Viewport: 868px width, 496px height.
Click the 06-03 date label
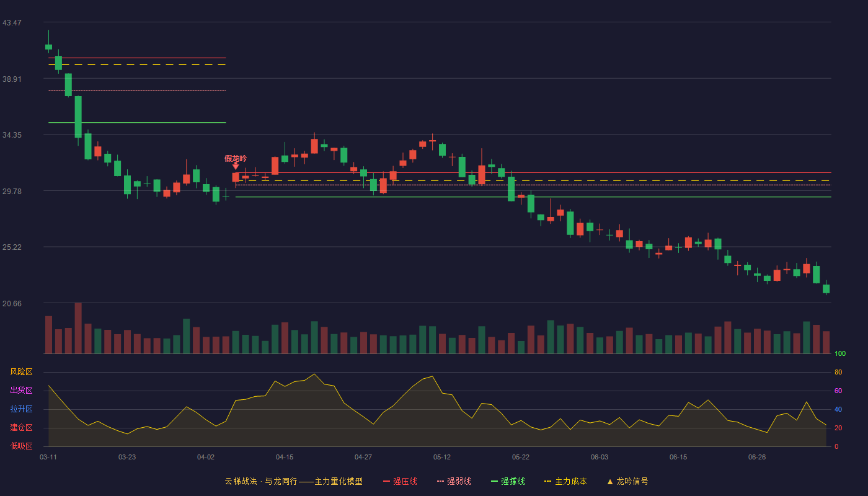(x=600, y=457)
